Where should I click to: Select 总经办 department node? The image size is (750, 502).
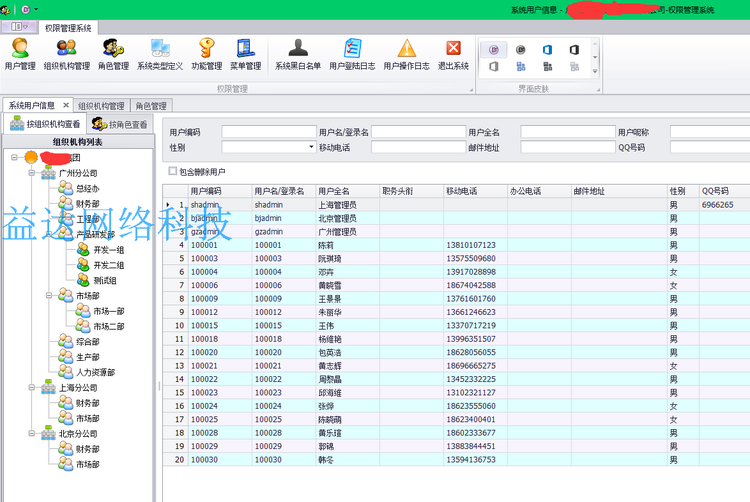tap(88, 188)
